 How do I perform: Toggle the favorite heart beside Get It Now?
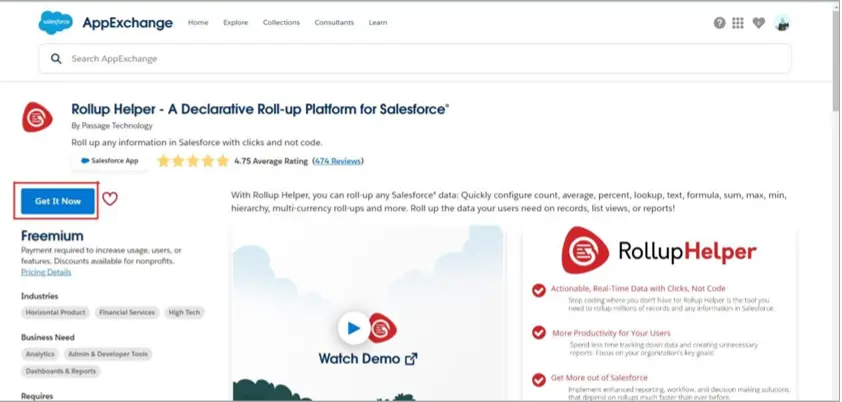click(110, 199)
